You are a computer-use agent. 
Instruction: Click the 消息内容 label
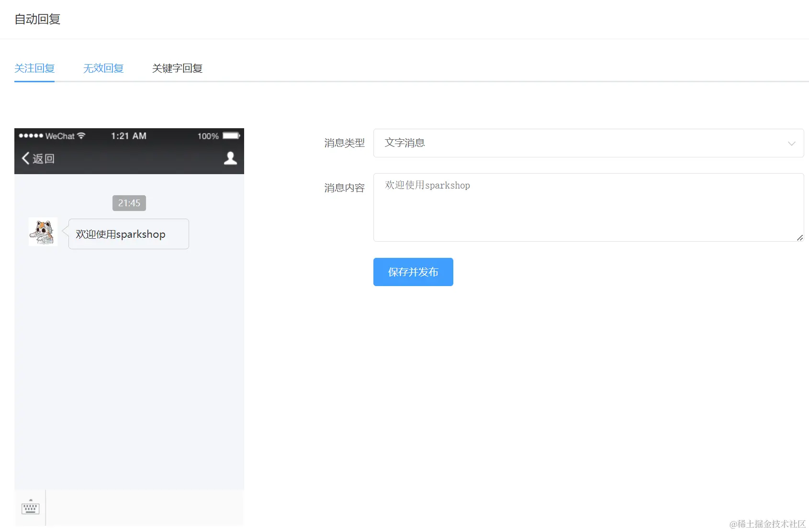click(344, 188)
